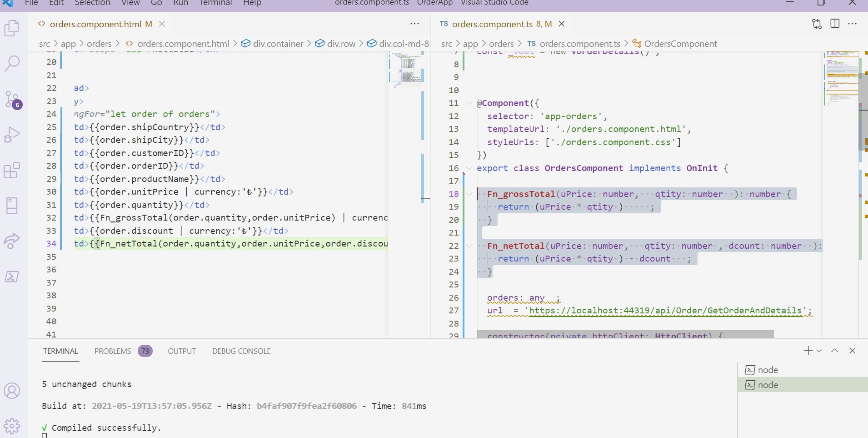Switch to the OUTPUT panel tab
Screen dimensions: 868x438
182,351
